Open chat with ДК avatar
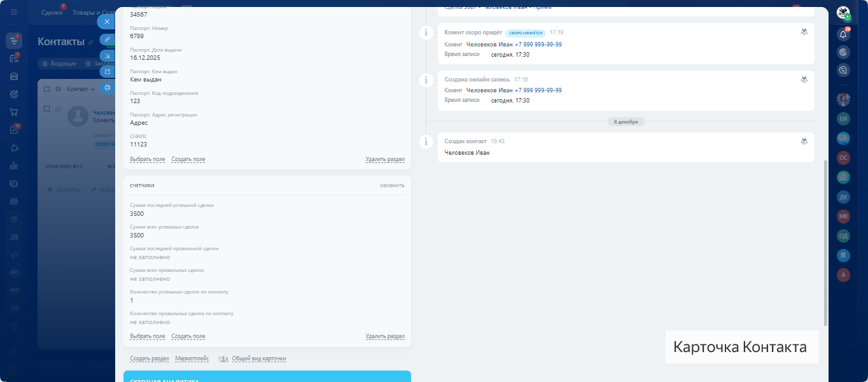This screenshot has width=868, height=382. click(844, 197)
